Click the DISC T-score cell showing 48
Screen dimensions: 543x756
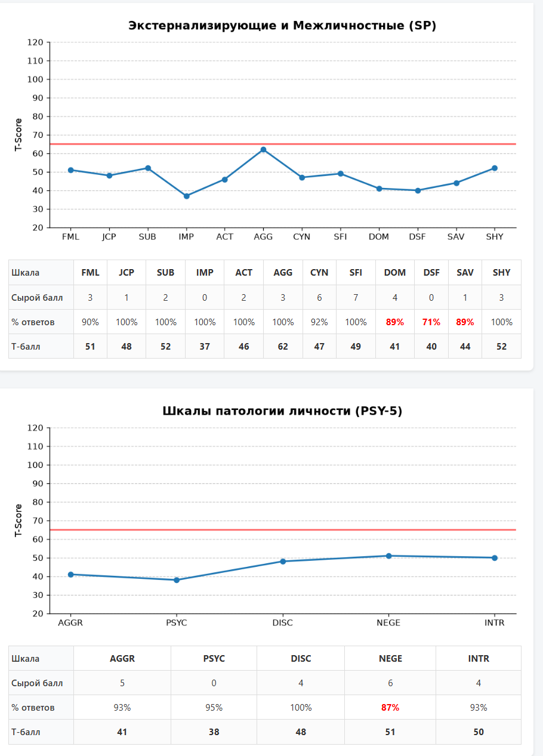301,732
